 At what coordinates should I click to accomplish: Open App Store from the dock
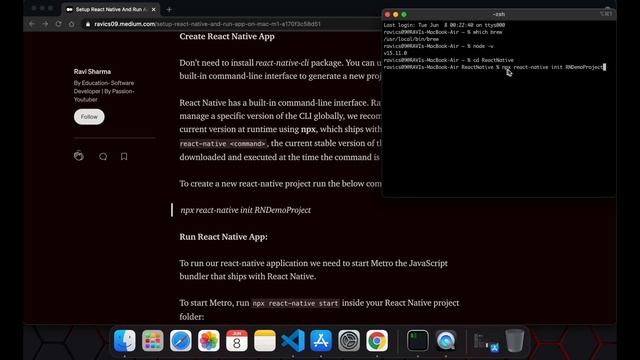(321, 340)
